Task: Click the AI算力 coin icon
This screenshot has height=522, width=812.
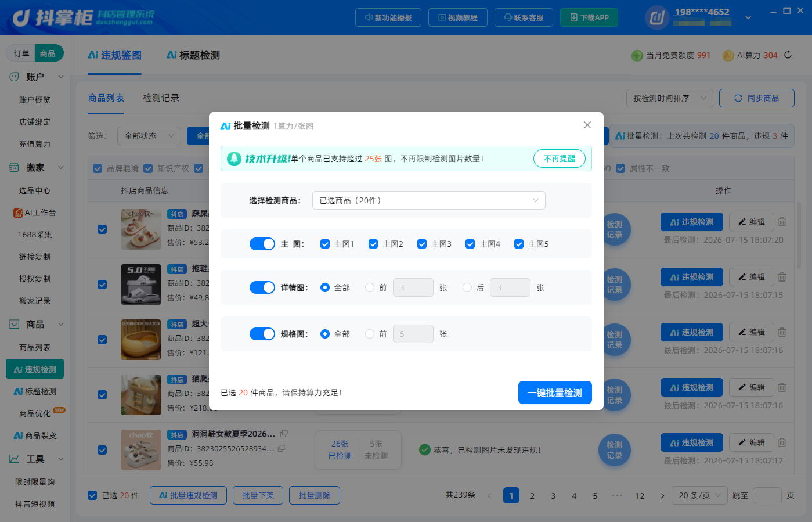Action: 728,55
